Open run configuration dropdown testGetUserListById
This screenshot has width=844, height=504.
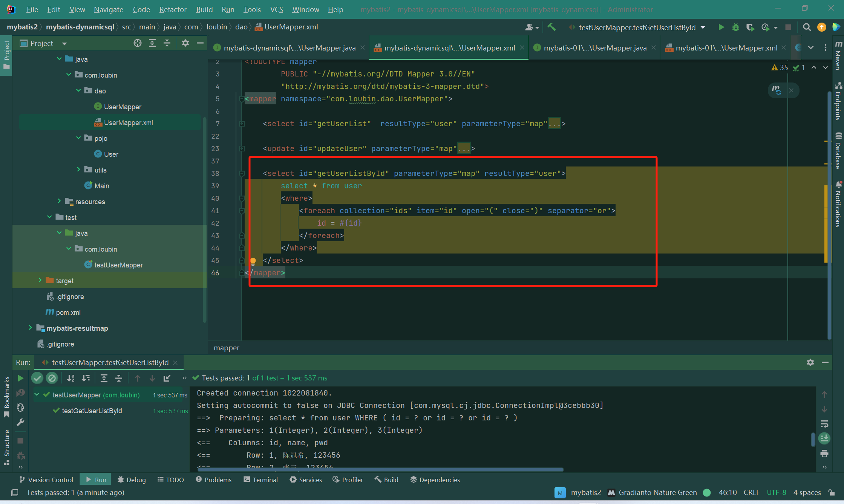638,27
